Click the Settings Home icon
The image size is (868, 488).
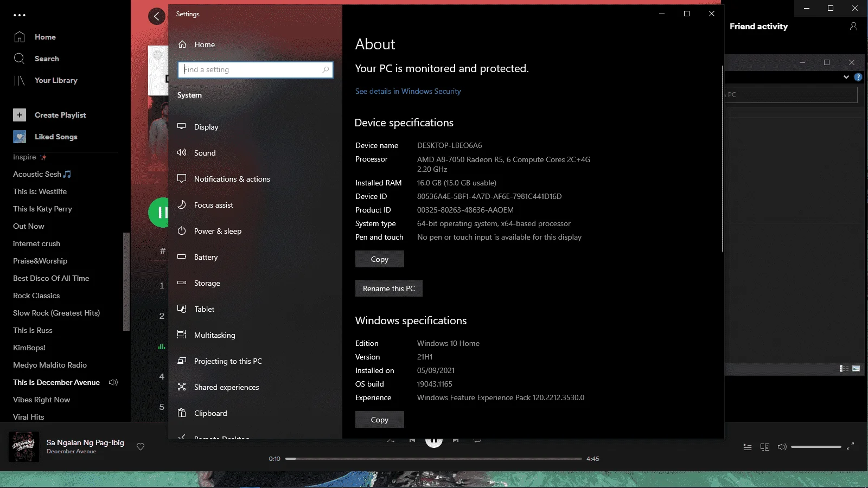[182, 44]
